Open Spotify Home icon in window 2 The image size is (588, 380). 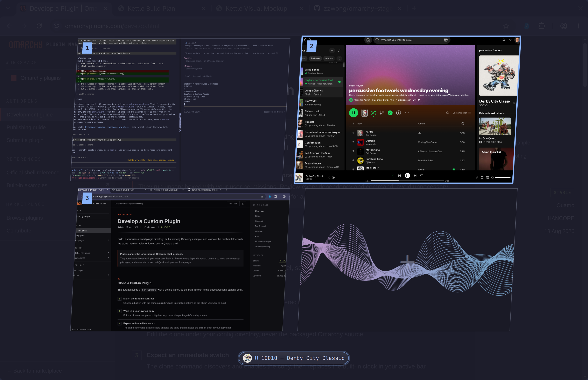pos(368,40)
